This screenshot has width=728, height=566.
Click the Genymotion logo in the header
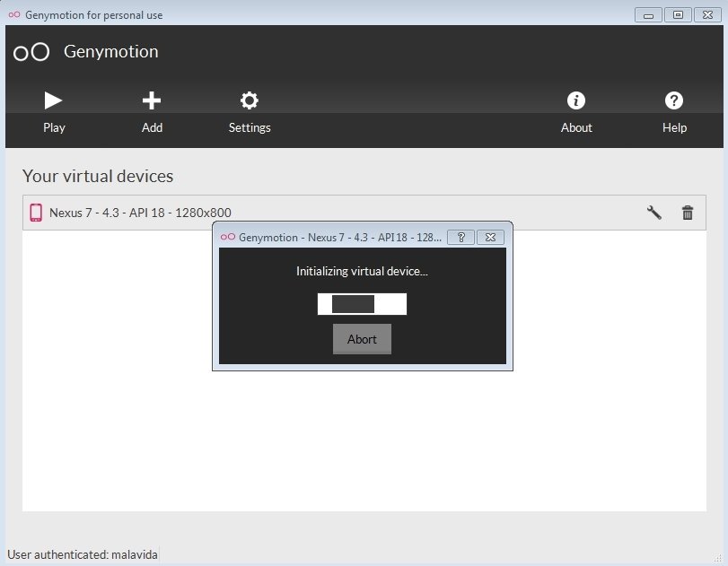[31, 52]
